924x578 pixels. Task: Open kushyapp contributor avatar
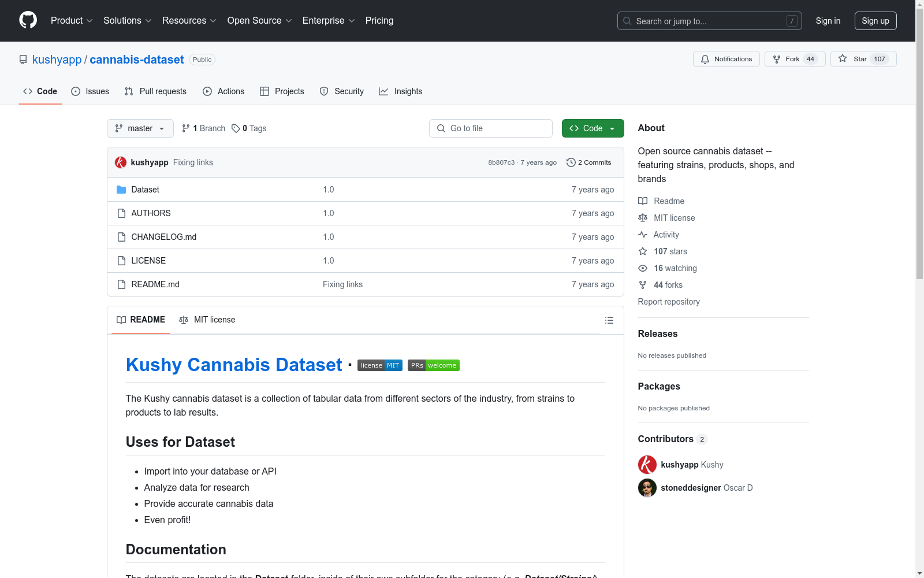point(647,465)
